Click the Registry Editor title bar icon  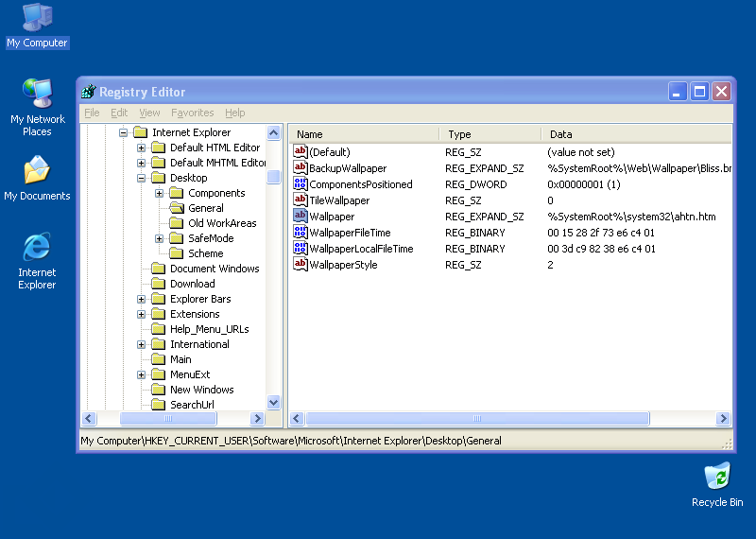coord(89,92)
